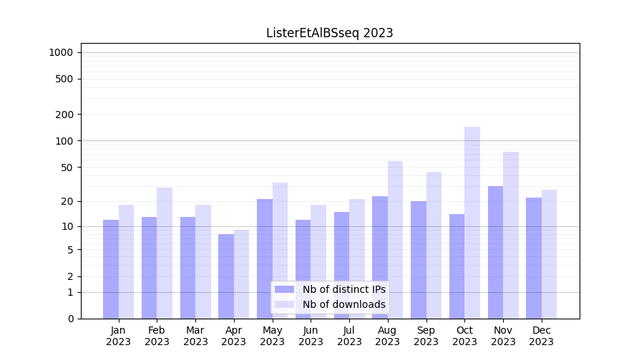
Task: Click the November downloads bar
Action: (x=511, y=235)
